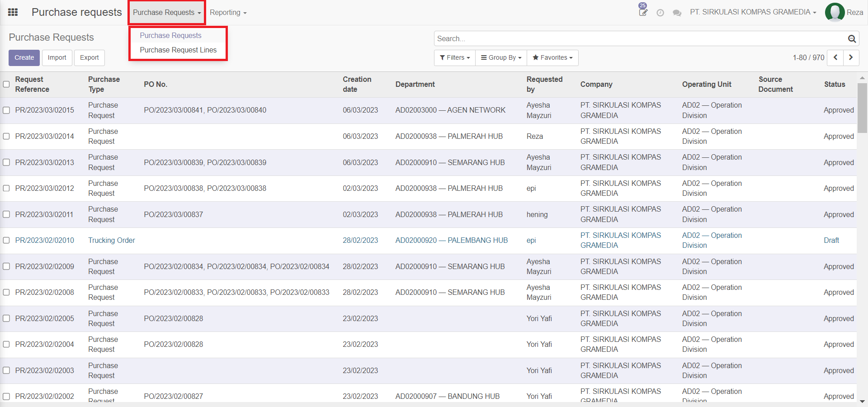Viewport: 868px width, 407px height.
Task: Sort by Operating Unit column header
Action: tap(707, 84)
